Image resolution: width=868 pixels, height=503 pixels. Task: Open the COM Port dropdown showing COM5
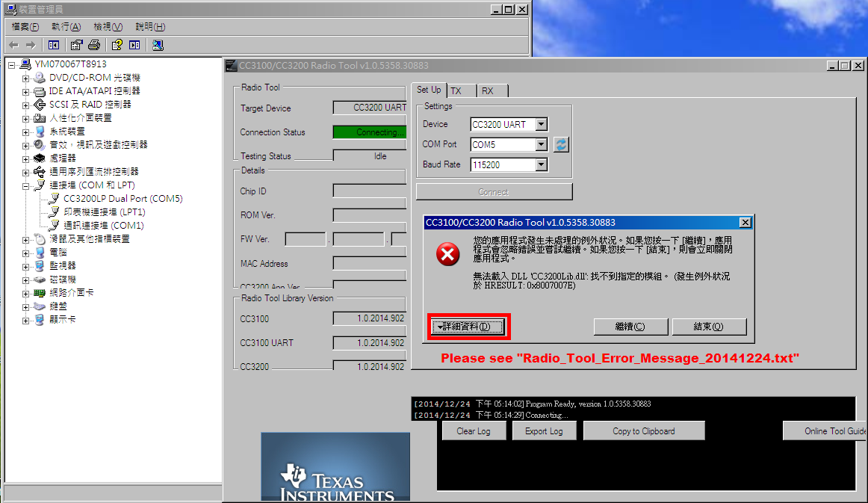click(x=542, y=144)
